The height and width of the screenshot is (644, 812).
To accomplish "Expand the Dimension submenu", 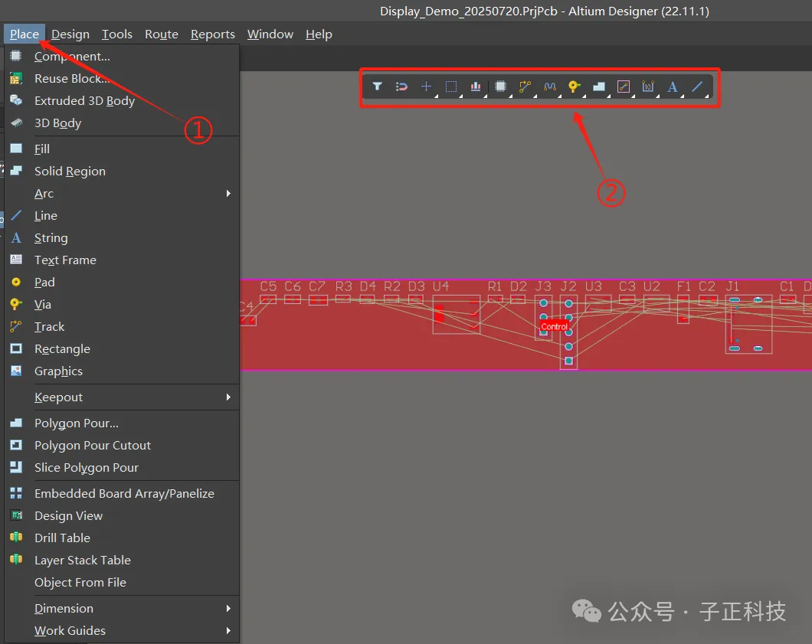I will pyautogui.click(x=122, y=609).
